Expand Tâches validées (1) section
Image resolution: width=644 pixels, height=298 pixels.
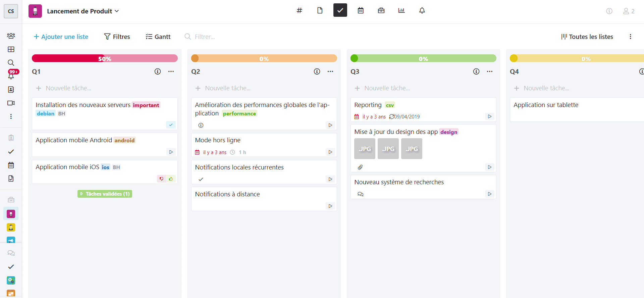click(105, 194)
